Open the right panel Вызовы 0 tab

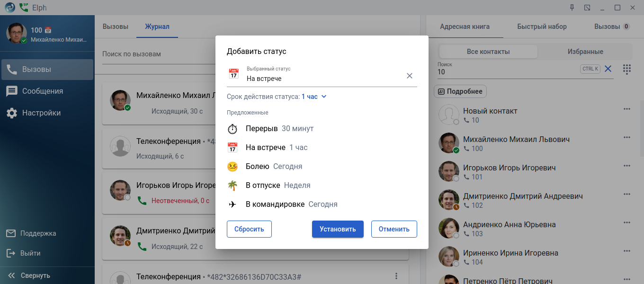point(612,27)
